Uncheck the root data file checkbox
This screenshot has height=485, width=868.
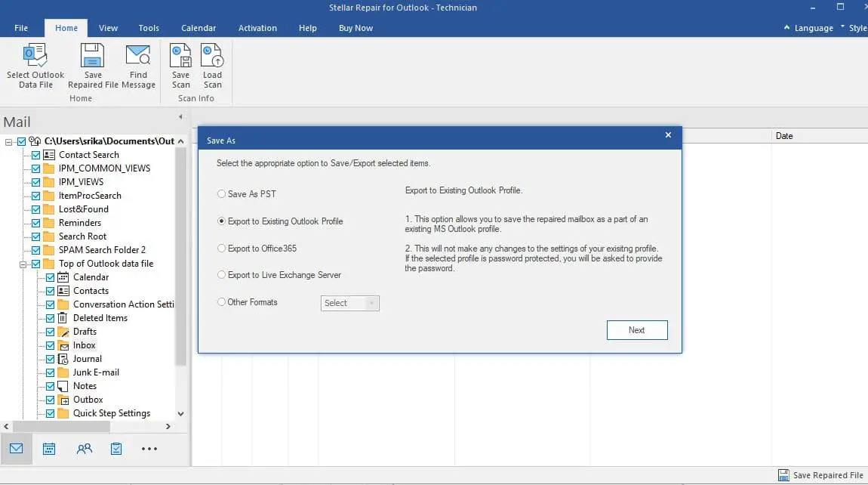(x=22, y=141)
